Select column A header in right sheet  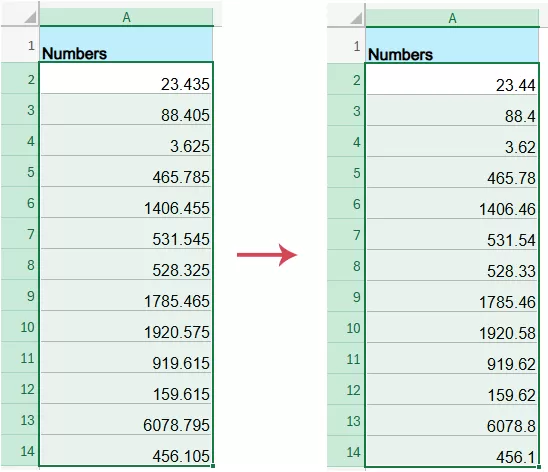coord(452,18)
